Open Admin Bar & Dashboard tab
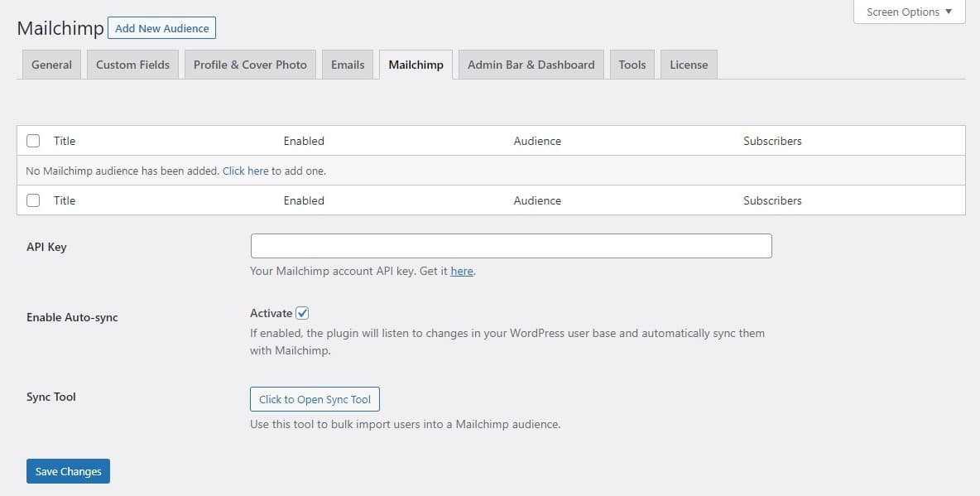The height and width of the screenshot is (496, 980). [x=531, y=65]
